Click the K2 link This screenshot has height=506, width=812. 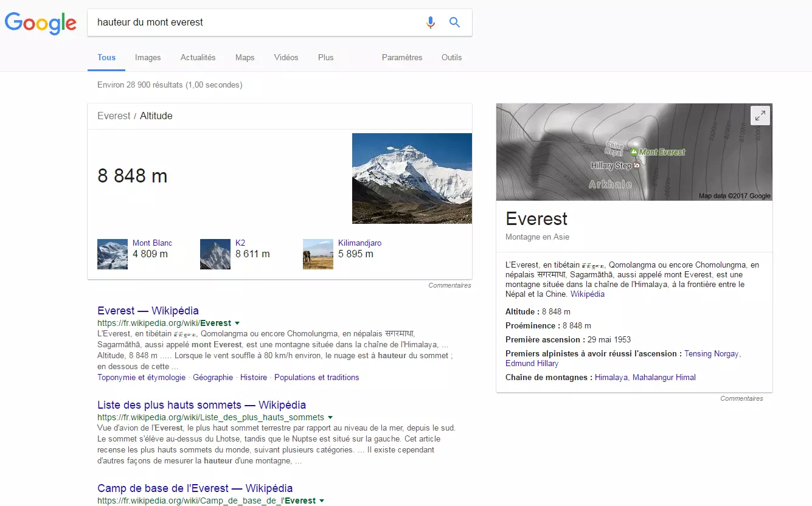click(x=240, y=243)
